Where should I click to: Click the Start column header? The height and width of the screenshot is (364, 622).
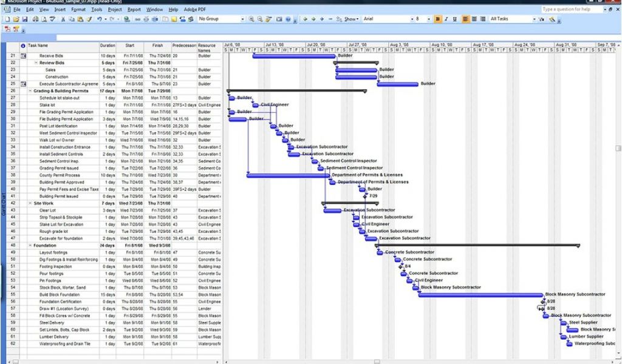pyautogui.click(x=130, y=47)
